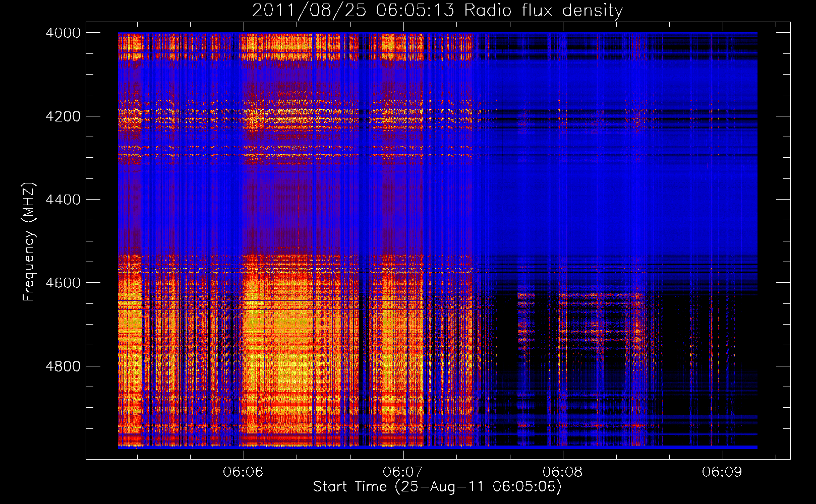Select the 4600 frequency axis label
Screen dimensions: 816x504
[63, 283]
